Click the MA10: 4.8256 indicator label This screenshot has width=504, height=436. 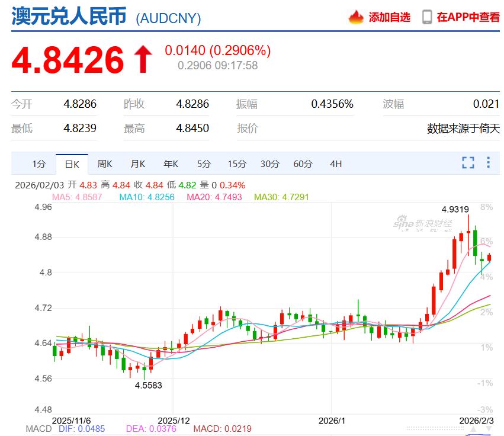pos(146,197)
